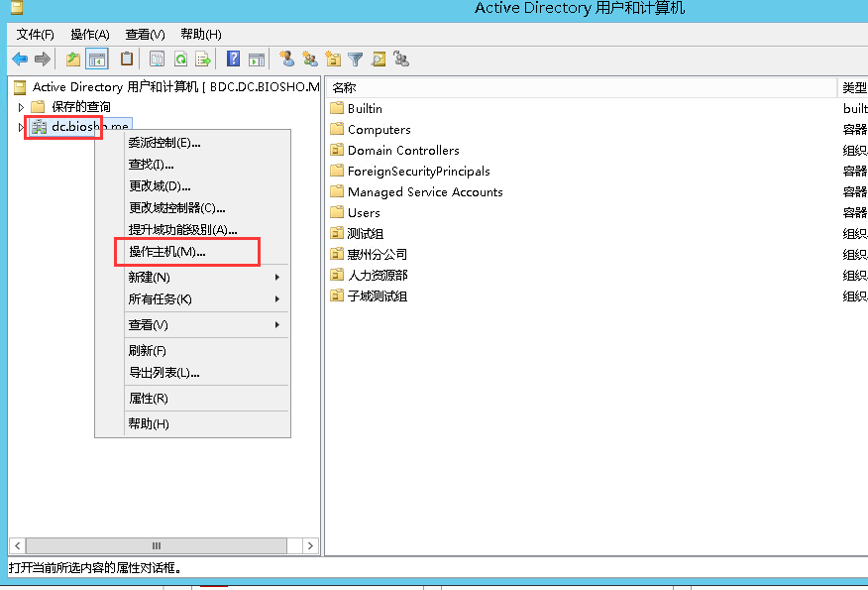Click the clipboard paste toolbar icon

[126, 59]
